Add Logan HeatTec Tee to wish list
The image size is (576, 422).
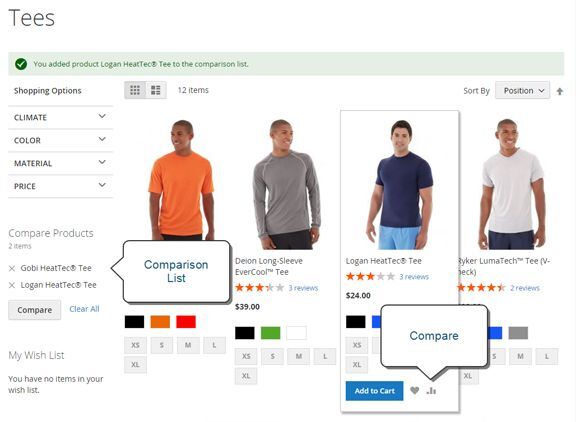(414, 390)
